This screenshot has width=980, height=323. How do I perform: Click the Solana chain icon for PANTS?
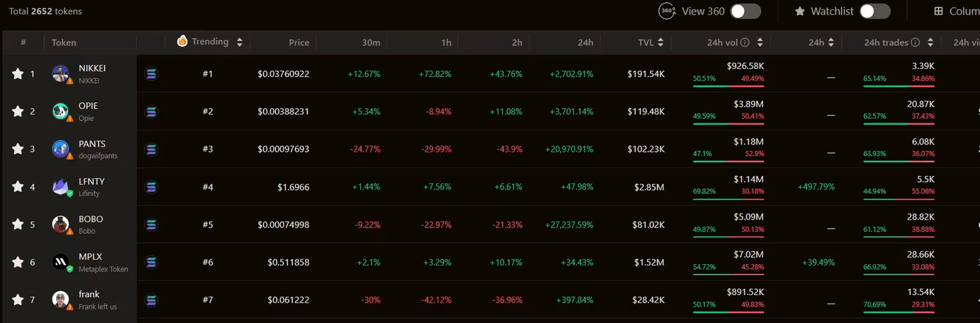(x=151, y=149)
